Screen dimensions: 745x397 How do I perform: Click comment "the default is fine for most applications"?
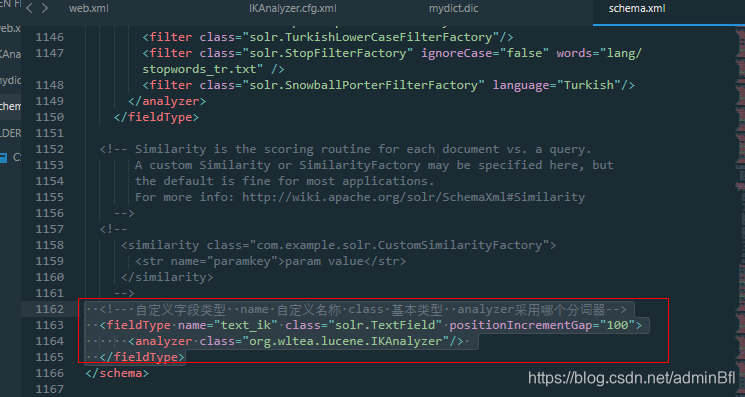coord(285,181)
